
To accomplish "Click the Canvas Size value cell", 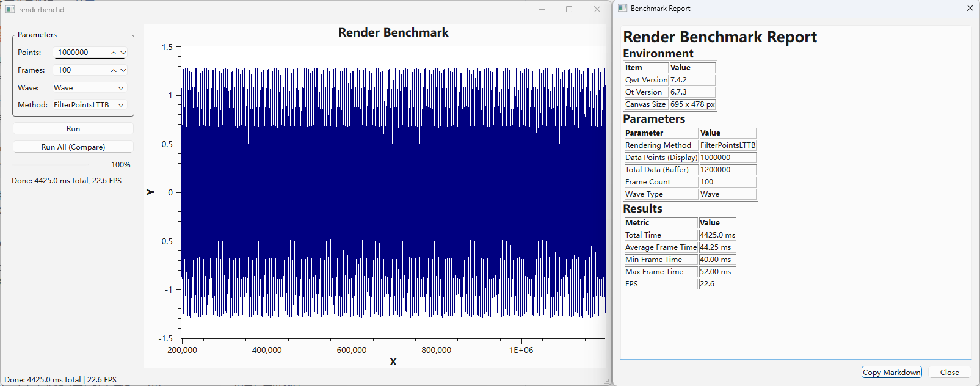I will (x=692, y=104).
